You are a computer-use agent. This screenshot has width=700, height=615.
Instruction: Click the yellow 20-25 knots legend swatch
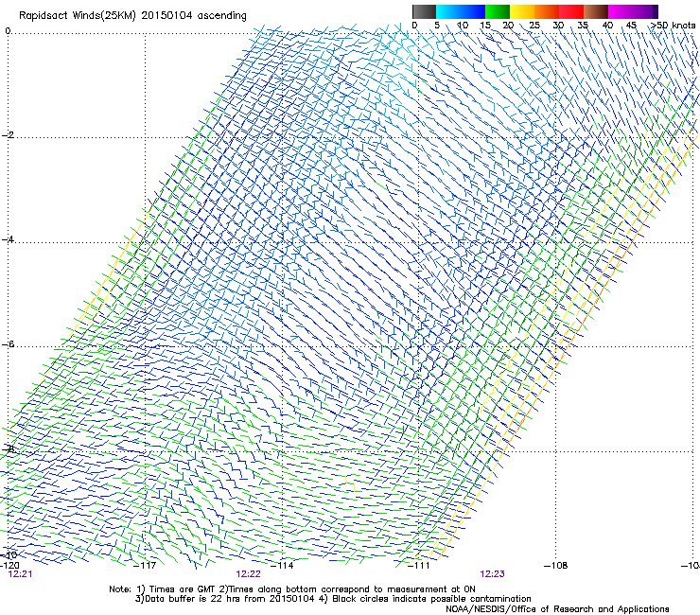[522, 11]
